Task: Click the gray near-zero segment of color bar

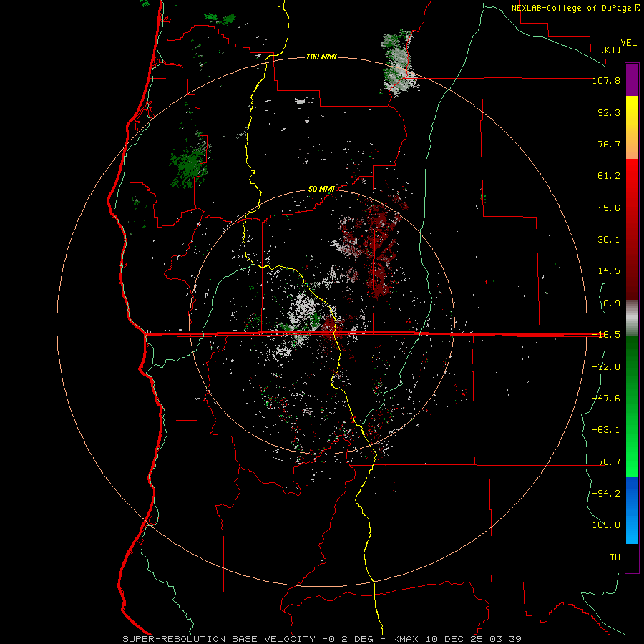Action: point(632,318)
